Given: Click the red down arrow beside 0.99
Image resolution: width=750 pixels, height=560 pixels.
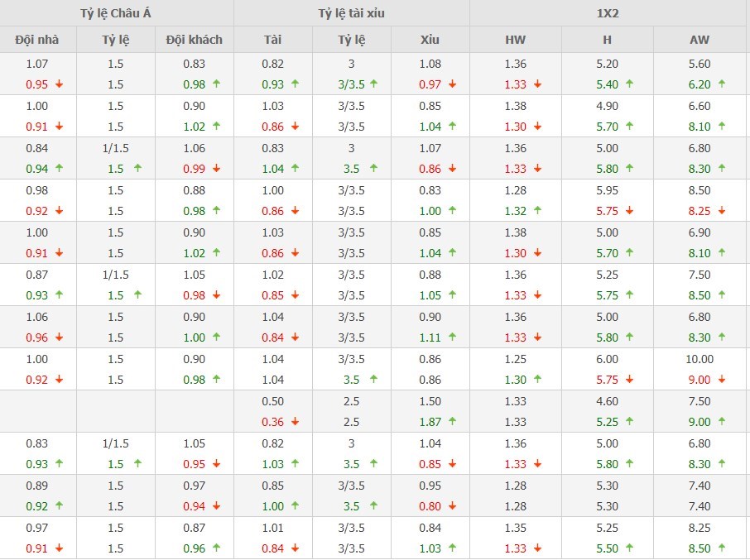Looking at the screenshot, I should point(216,169).
